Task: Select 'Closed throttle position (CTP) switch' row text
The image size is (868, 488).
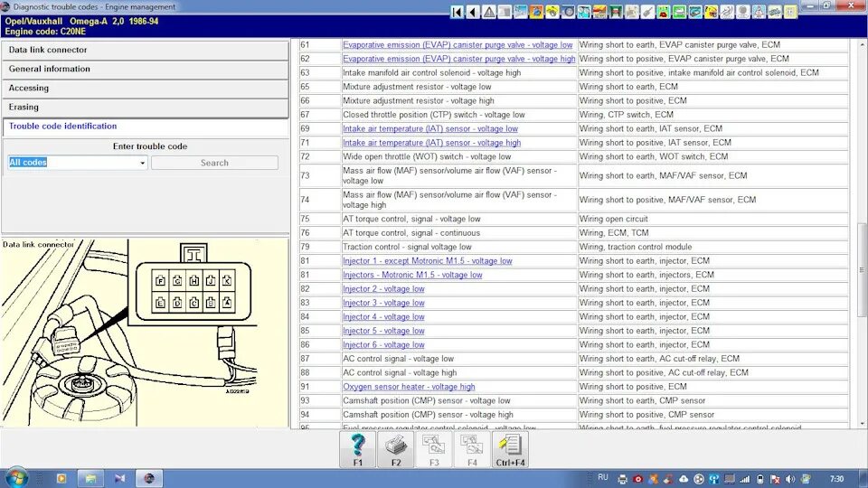Action: (433, 115)
